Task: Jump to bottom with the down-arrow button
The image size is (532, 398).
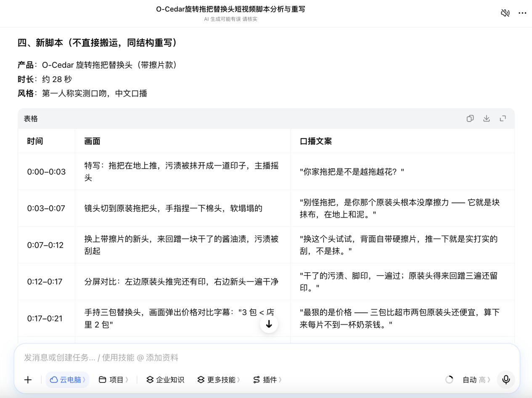Action: [x=269, y=324]
